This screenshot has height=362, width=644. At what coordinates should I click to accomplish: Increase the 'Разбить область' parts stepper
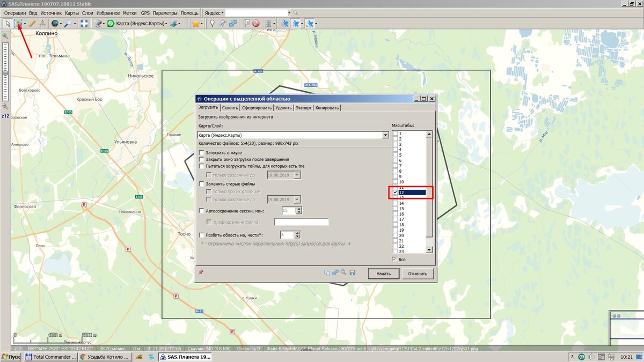297,233
